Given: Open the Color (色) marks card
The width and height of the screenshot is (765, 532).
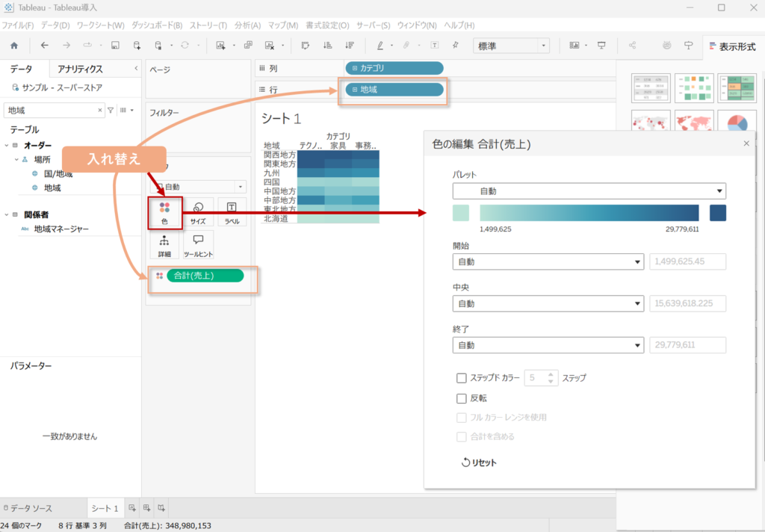Looking at the screenshot, I should (164, 212).
